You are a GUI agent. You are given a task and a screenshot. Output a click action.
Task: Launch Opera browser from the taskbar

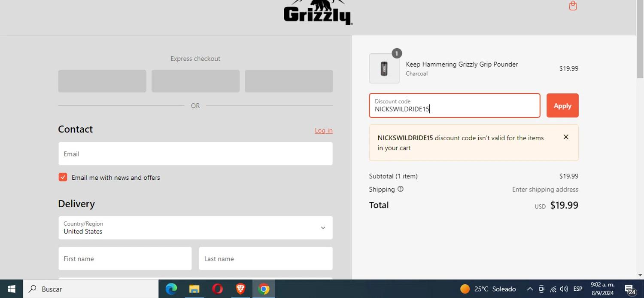pos(218,289)
